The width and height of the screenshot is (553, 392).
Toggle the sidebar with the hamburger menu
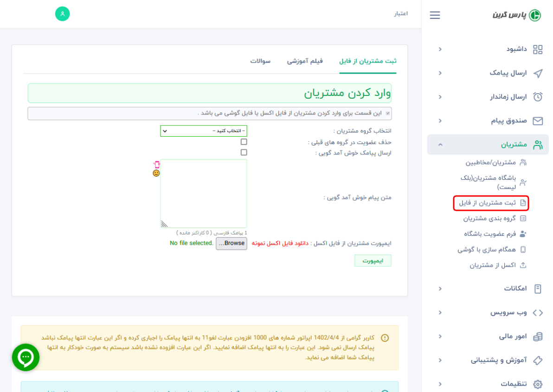coord(435,15)
